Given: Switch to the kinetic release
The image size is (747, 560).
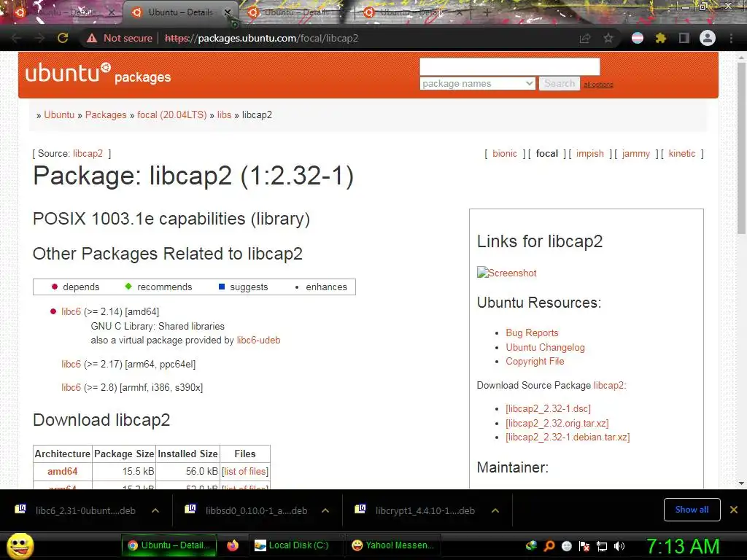Looking at the screenshot, I should click(682, 153).
